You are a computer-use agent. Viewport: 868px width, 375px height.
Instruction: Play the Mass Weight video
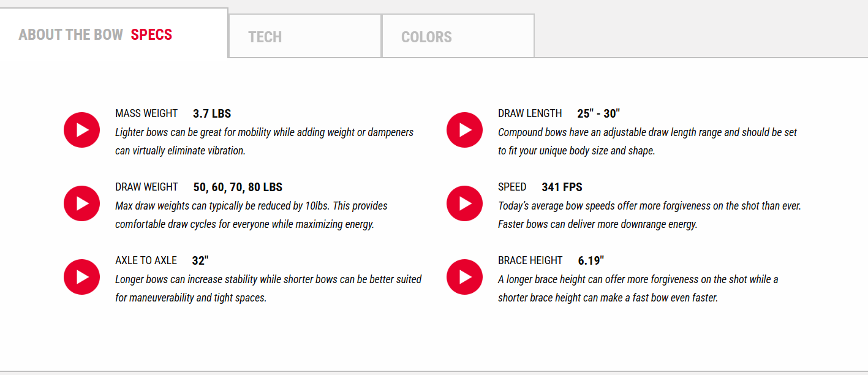pyautogui.click(x=81, y=130)
